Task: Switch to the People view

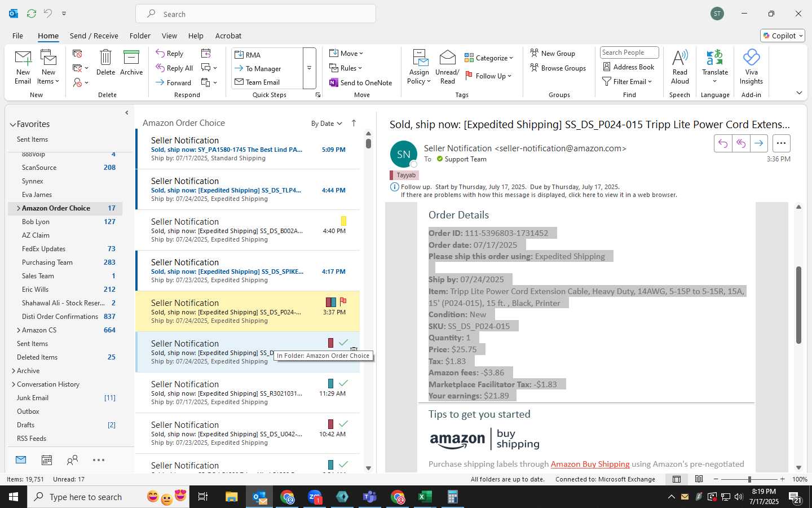Action: click(72, 460)
